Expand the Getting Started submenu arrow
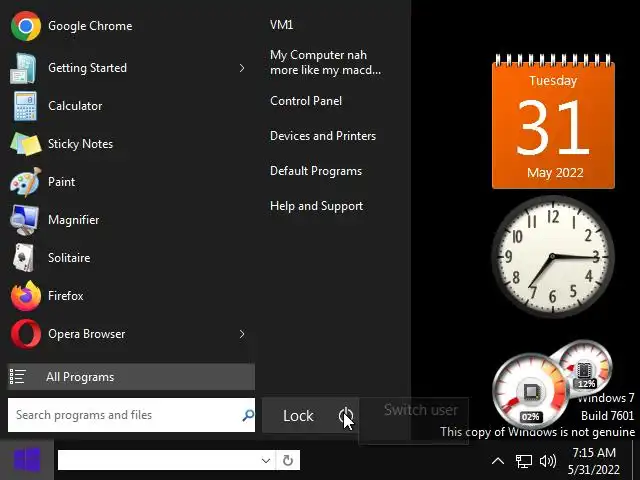The height and width of the screenshot is (480, 640). [242, 68]
